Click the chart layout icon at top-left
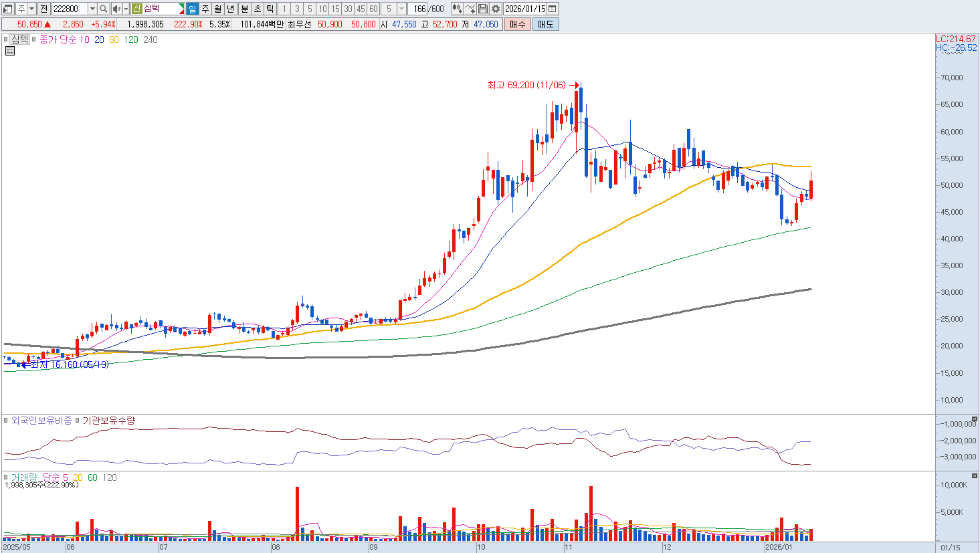This screenshot has width=980, height=553. (x=8, y=9)
